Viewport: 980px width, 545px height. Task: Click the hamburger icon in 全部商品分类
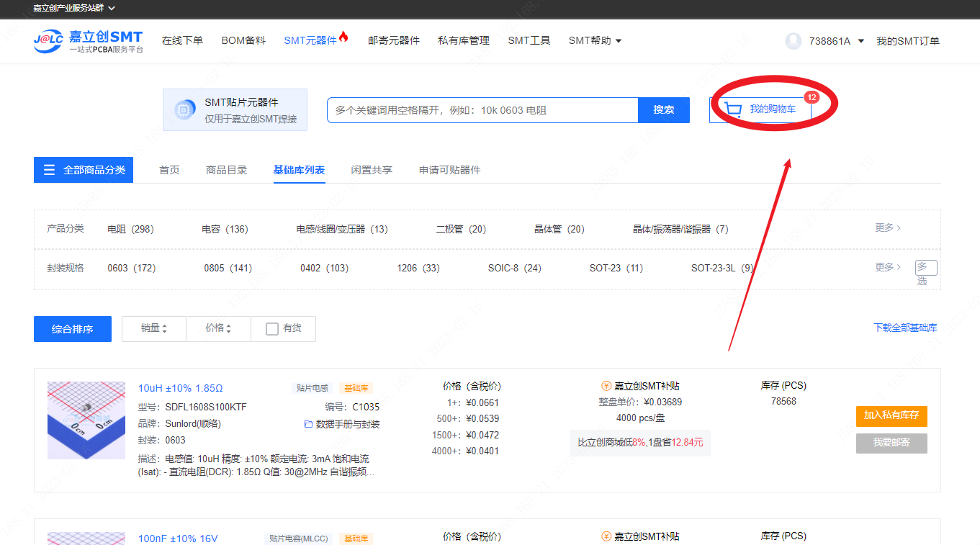pyautogui.click(x=49, y=170)
